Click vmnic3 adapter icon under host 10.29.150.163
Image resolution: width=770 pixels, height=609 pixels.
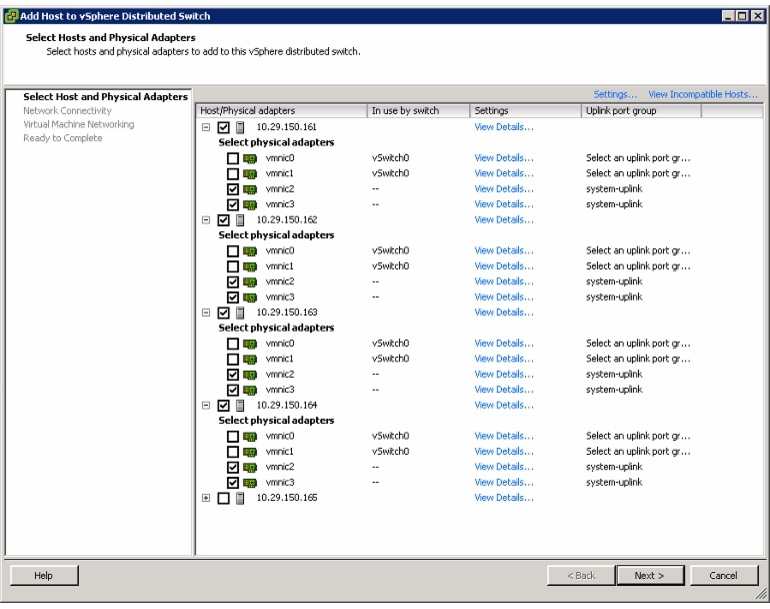[x=250, y=390]
